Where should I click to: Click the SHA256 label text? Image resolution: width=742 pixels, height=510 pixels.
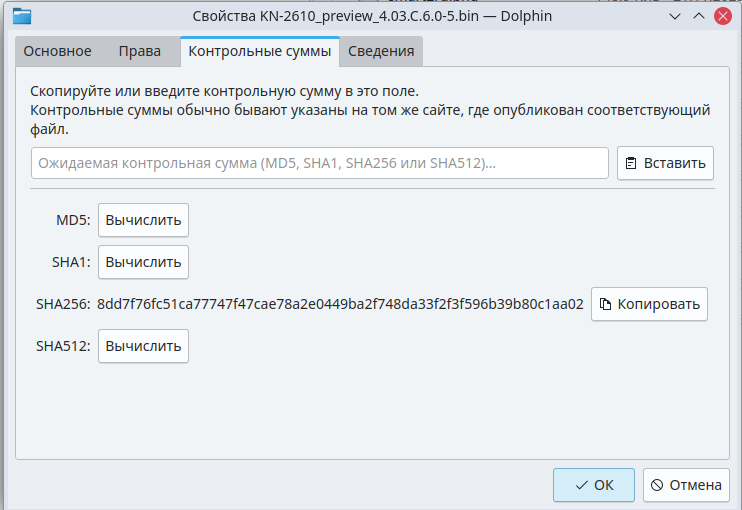tap(63, 304)
